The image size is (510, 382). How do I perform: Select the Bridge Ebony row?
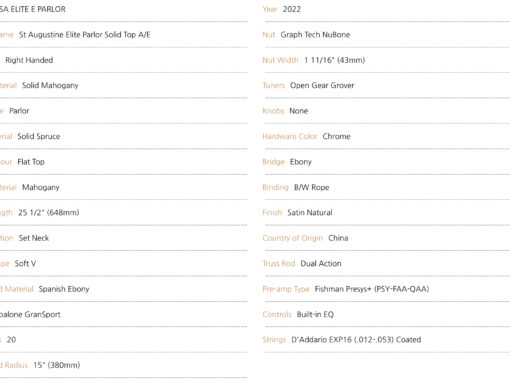386,162
